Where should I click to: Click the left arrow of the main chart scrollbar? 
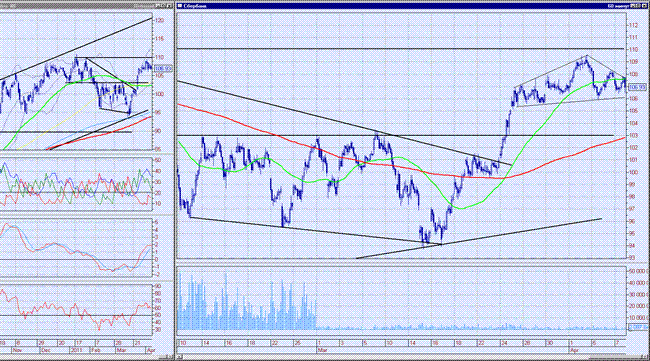(x=180, y=356)
